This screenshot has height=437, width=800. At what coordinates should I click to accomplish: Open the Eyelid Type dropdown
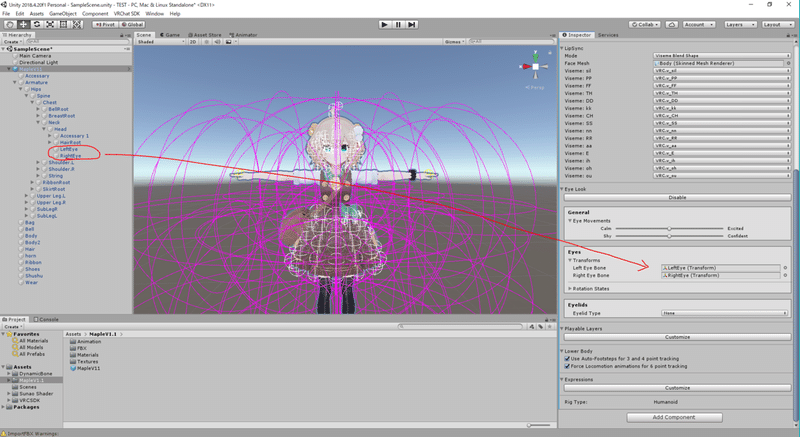tap(724, 313)
